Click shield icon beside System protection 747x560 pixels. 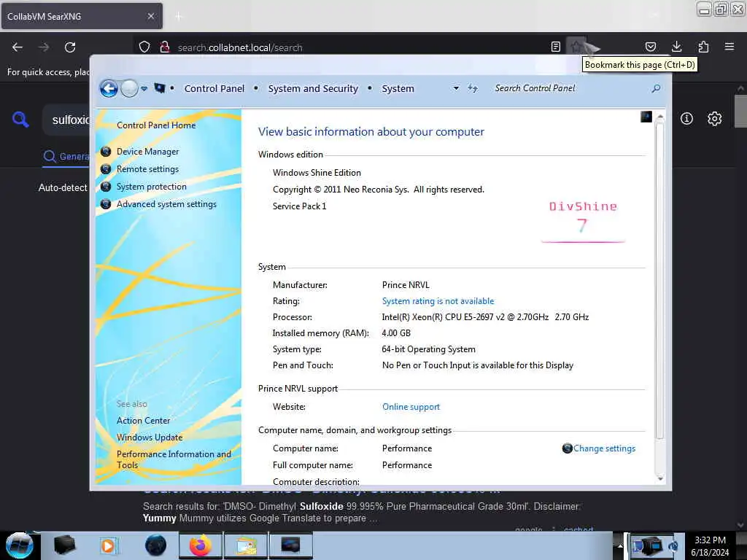106,187
